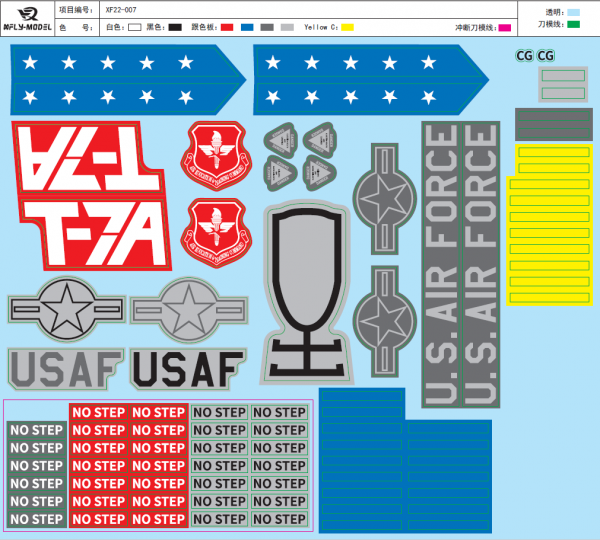
Task: Pick the red swatch after 跟色板
Action: (227, 27)
